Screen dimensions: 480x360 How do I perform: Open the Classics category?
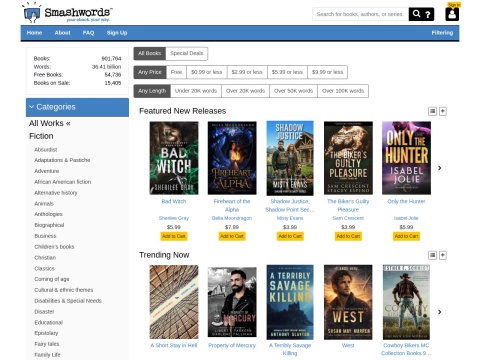tap(44, 268)
